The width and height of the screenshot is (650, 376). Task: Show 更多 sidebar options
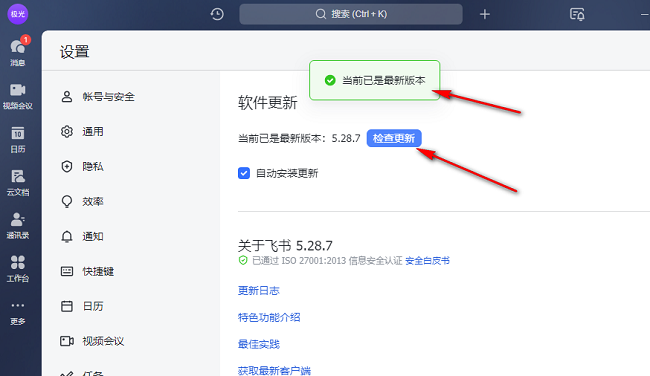[x=18, y=313]
